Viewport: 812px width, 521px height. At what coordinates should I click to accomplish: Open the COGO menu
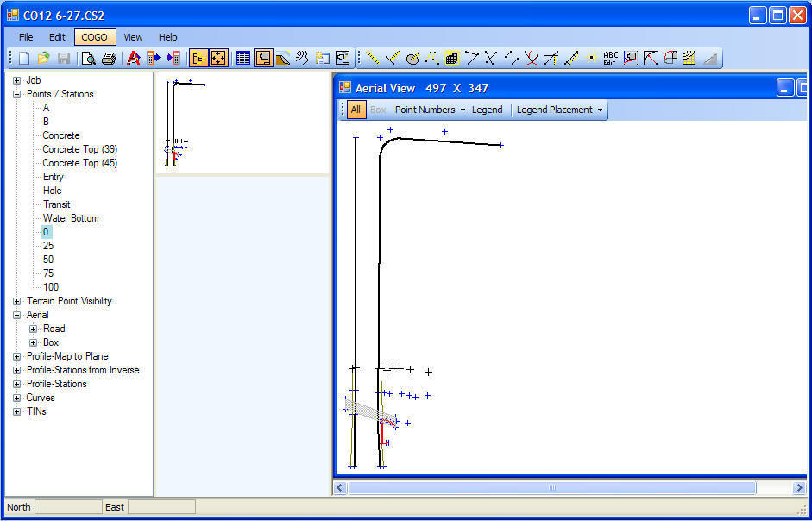[94, 37]
